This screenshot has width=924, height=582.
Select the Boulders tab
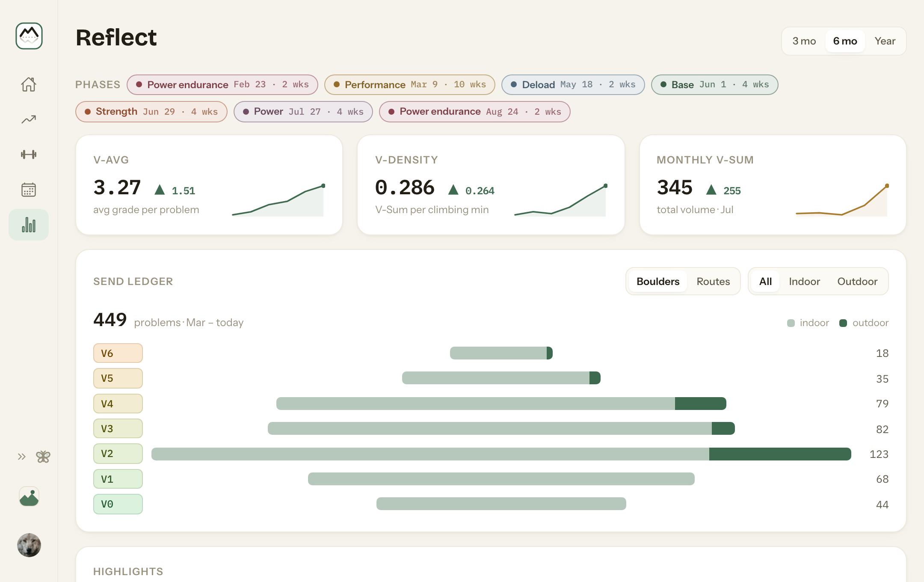[658, 282]
